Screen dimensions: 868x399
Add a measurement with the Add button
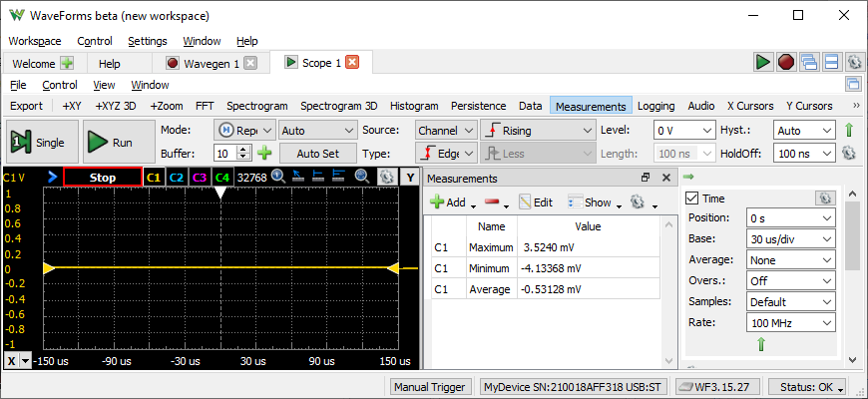(448, 202)
